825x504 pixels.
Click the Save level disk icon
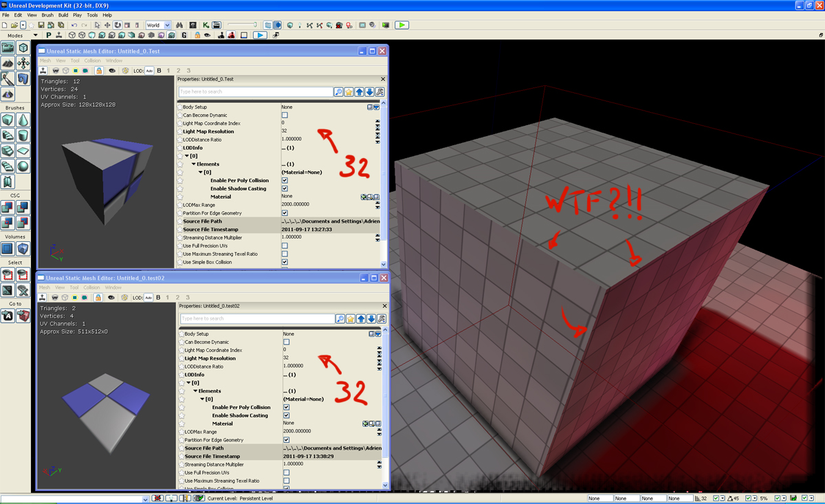point(41,25)
